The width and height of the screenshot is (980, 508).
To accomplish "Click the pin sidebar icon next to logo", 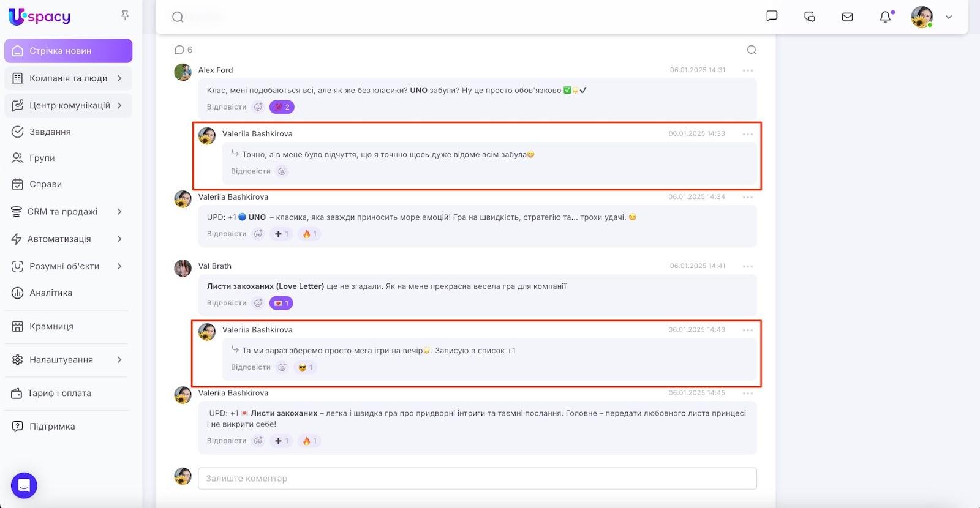I will 125,15.
